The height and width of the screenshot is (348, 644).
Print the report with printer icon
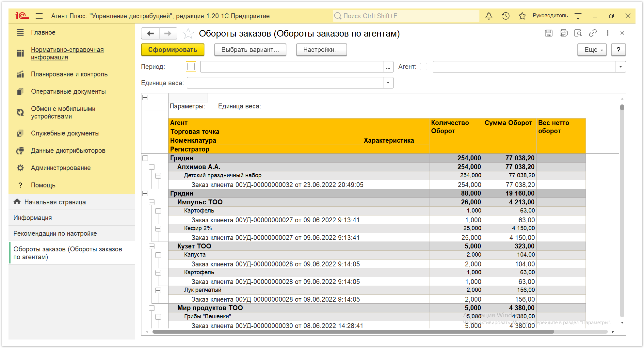tap(563, 33)
